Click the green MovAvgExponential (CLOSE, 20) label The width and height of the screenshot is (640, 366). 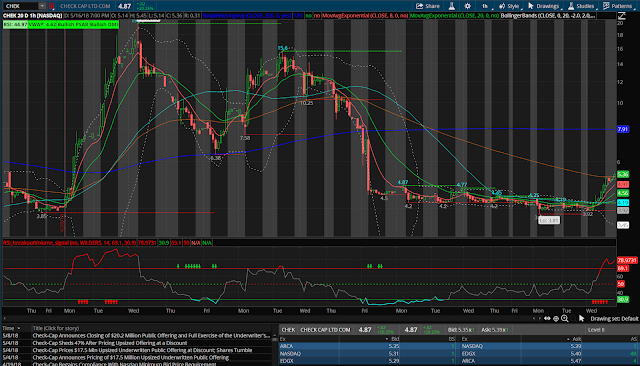454,16
